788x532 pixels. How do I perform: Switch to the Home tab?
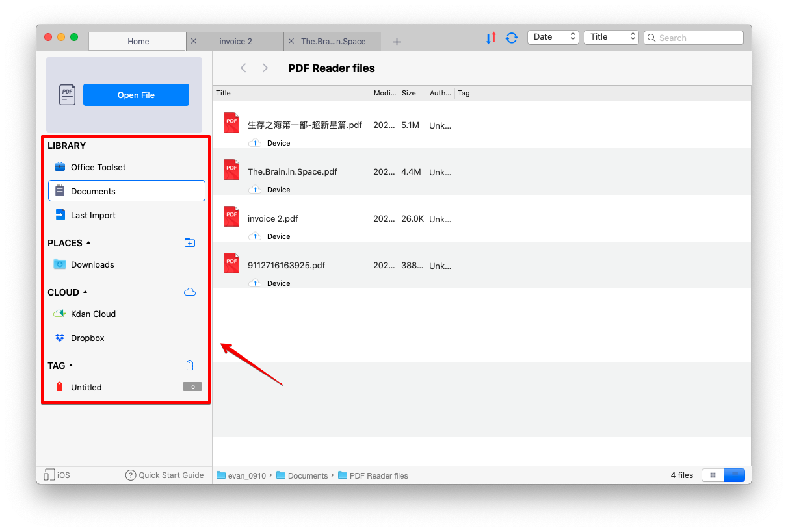pos(138,41)
